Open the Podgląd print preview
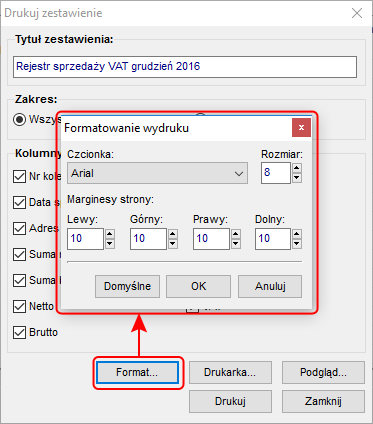Screen dimensions: 373x424 coord(323,372)
